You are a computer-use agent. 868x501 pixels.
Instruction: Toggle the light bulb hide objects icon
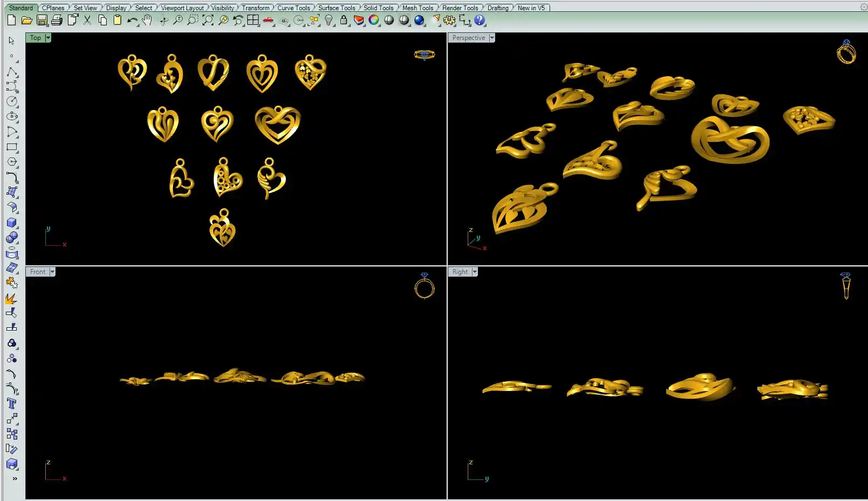pos(329,20)
